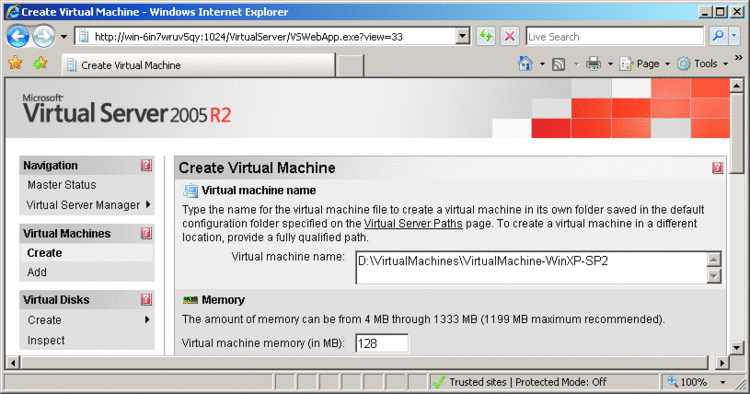
Task: Open the Print options dropdown arrow
Action: (x=610, y=64)
